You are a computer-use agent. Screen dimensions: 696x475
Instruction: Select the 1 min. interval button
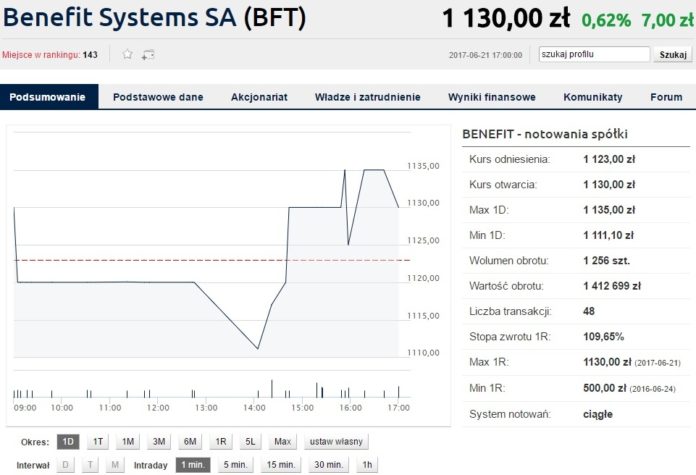click(x=193, y=465)
